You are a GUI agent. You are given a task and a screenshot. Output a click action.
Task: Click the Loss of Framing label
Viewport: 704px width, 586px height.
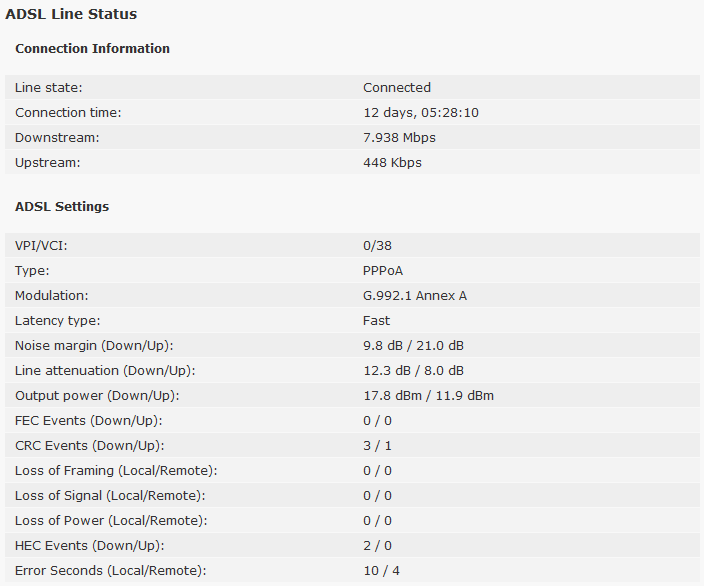point(116,471)
